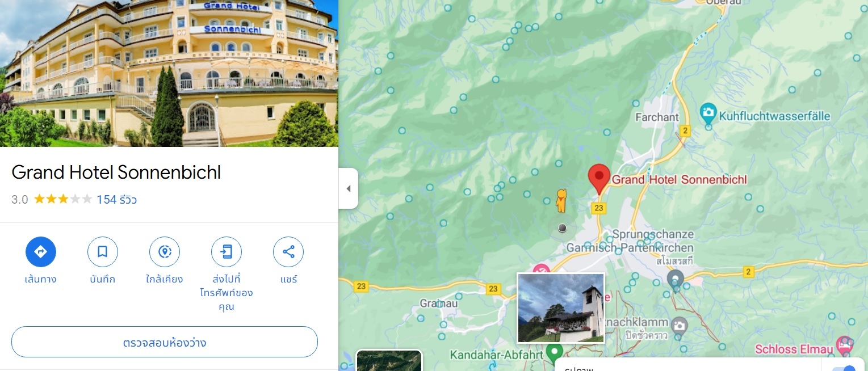Open nearby search (ใกล้เคียง) icon

(x=165, y=252)
